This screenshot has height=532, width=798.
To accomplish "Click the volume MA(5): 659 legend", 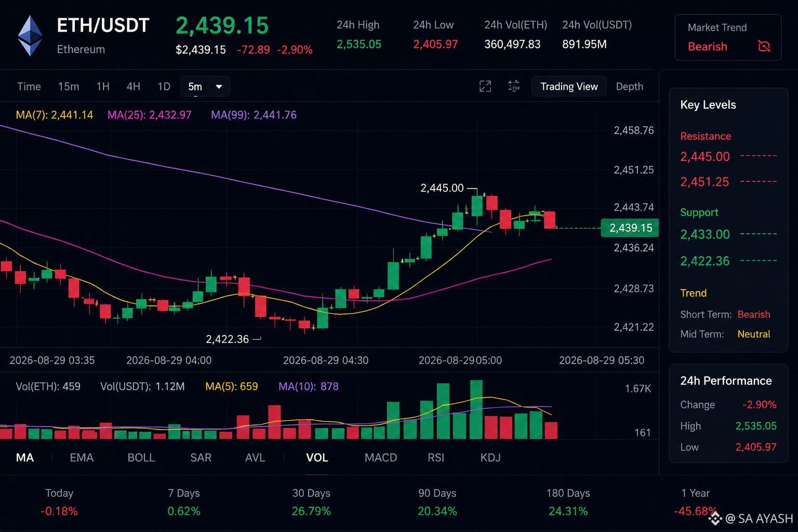I will pyautogui.click(x=232, y=387).
